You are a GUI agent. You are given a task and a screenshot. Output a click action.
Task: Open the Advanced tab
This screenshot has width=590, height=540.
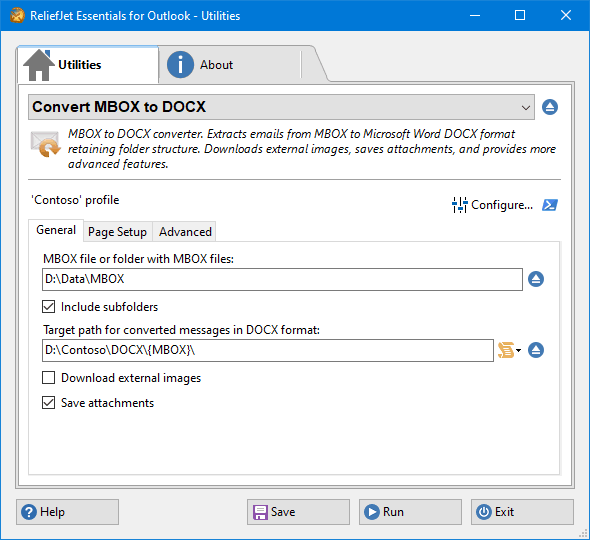(185, 232)
